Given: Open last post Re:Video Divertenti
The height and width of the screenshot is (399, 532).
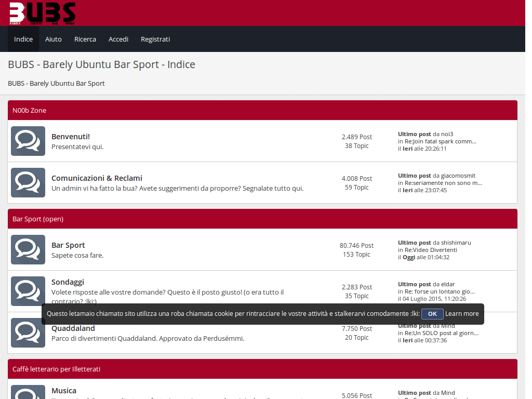Looking at the screenshot, I should pyautogui.click(x=431, y=250).
